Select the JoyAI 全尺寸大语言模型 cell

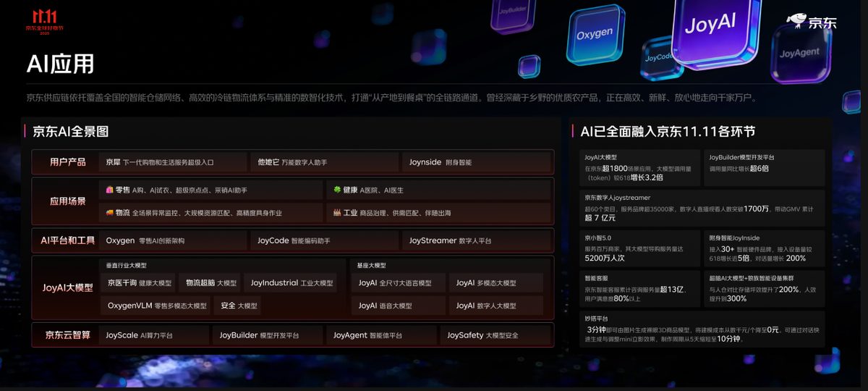coord(397,283)
